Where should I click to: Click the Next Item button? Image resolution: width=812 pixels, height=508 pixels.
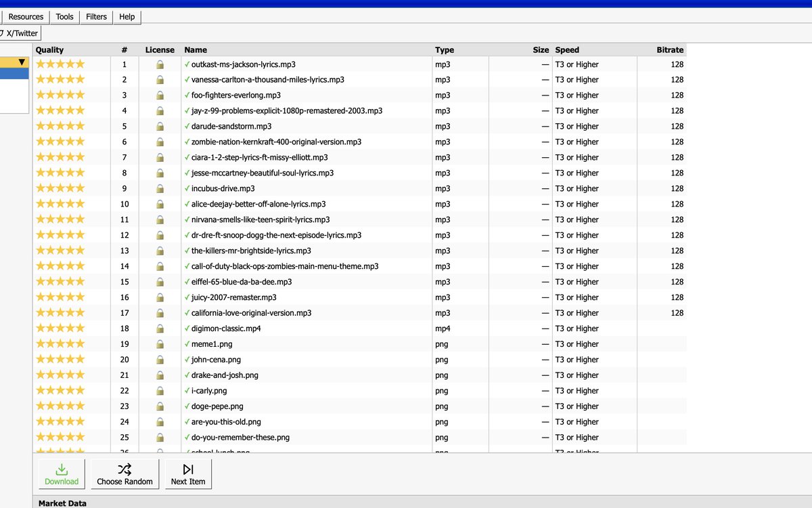coord(188,473)
